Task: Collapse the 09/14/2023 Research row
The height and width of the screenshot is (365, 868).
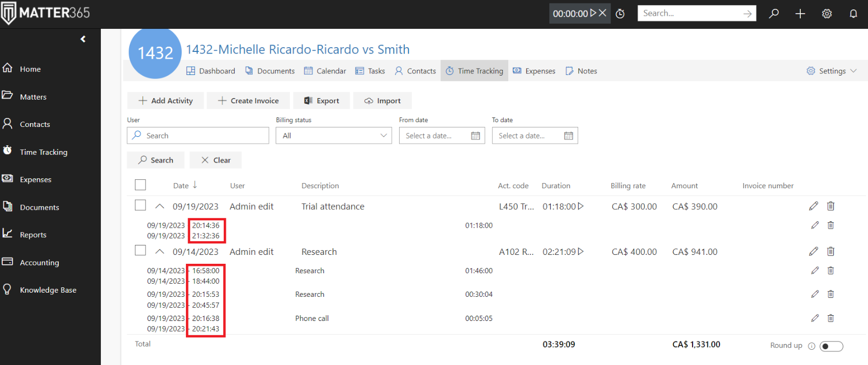Action: tap(160, 251)
